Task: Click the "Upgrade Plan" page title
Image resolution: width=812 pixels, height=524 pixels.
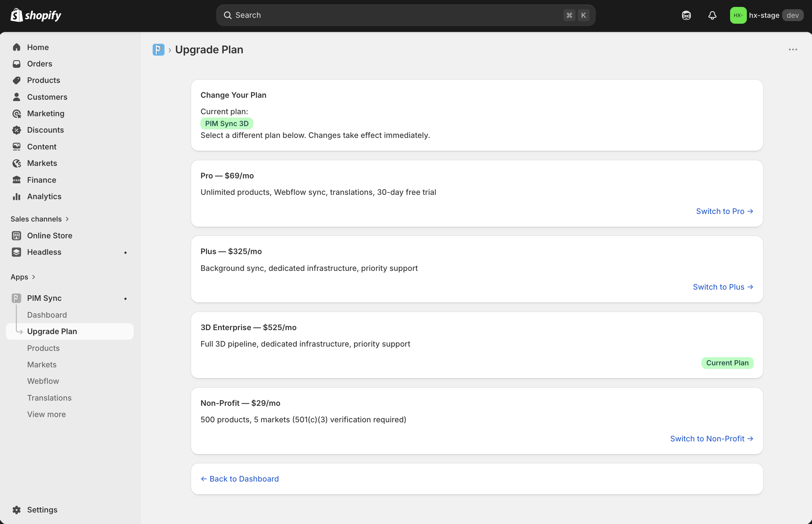Action: (209, 50)
